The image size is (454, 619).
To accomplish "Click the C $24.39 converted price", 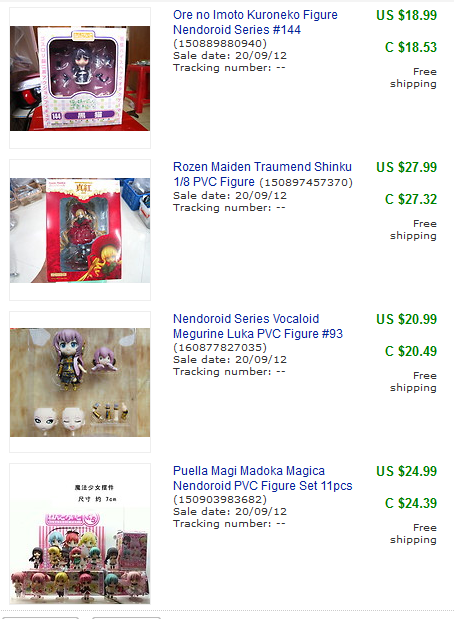I will [x=411, y=503].
